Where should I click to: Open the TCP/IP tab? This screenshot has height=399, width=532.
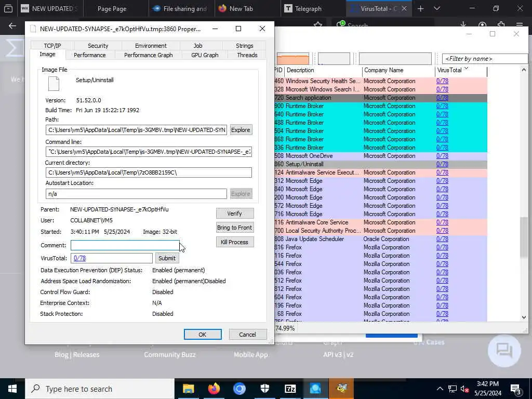point(52,46)
